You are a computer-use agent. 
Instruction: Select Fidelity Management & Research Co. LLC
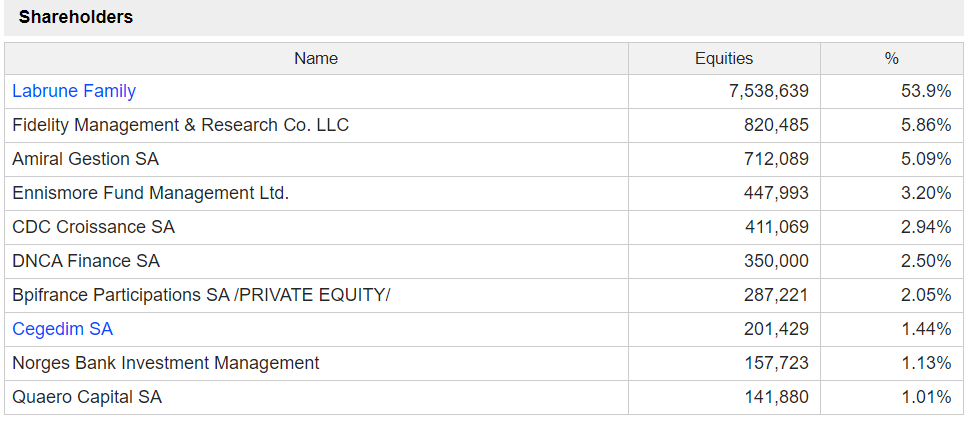[x=180, y=125]
